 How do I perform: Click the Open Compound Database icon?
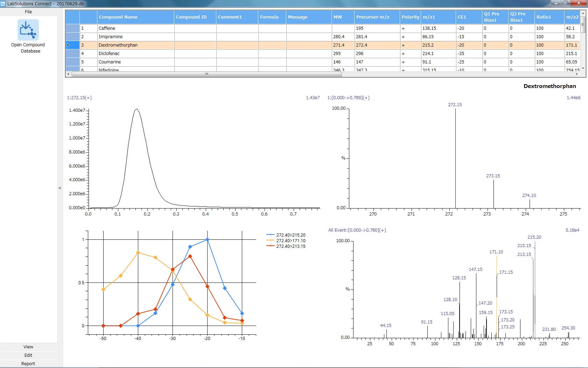(28, 30)
